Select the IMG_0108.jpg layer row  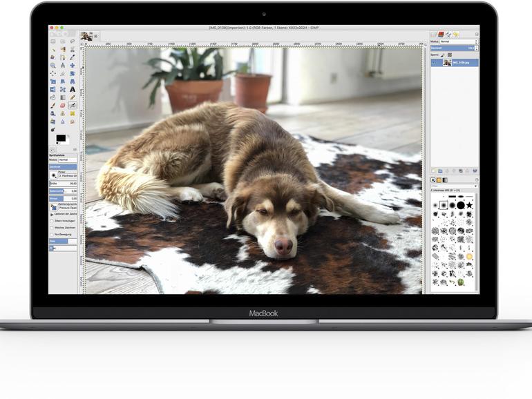click(455, 63)
